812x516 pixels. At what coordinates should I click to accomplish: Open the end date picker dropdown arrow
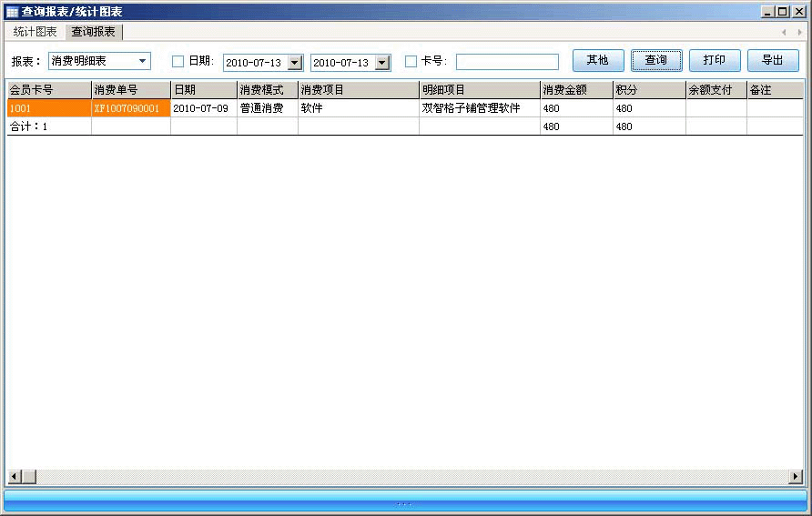tap(382, 63)
